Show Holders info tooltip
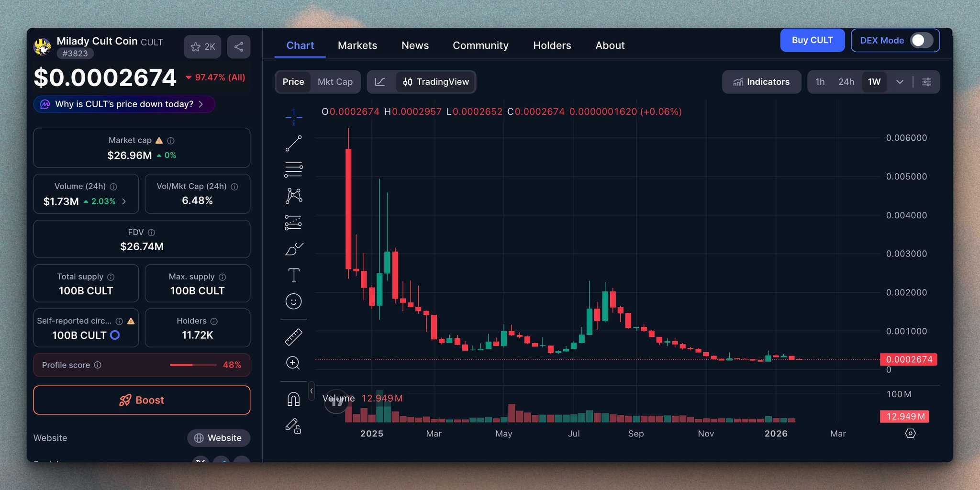Image resolution: width=980 pixels, height=490 pixels. [214, 321]
